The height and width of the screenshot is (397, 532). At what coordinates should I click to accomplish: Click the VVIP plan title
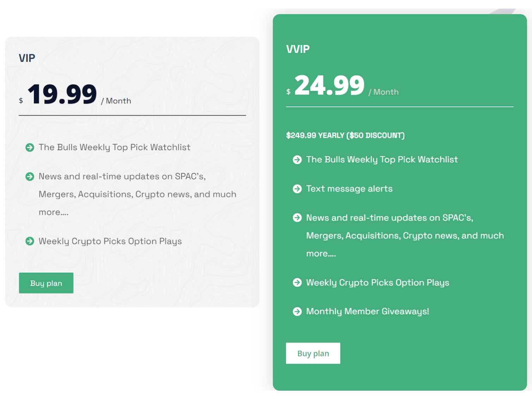tap(298, 49)
